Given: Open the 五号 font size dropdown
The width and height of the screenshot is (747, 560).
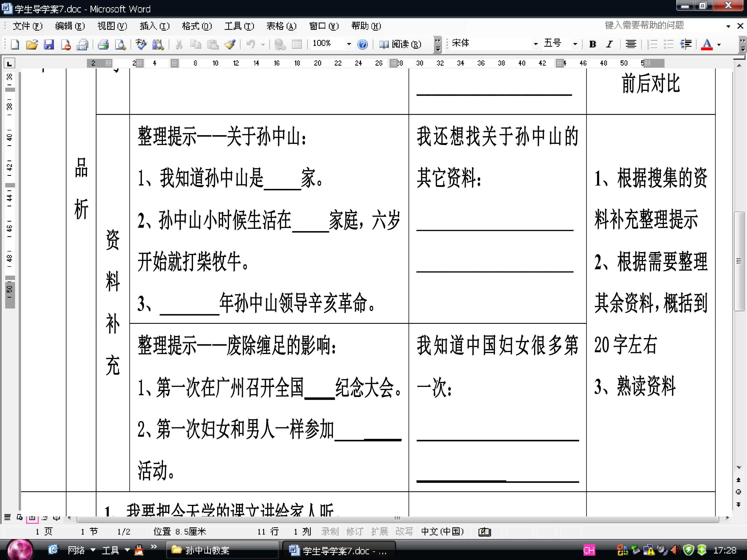Looking at the screenshot, I should coord(575,44).
